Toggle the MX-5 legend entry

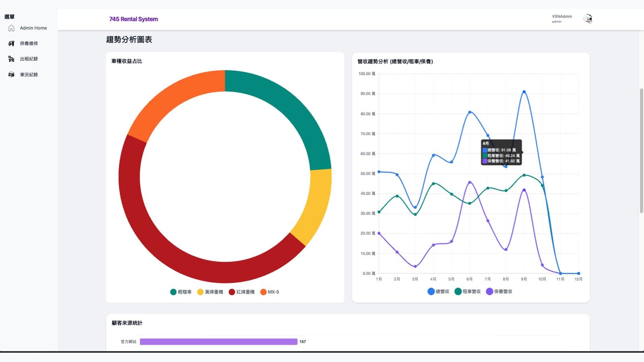point(270,292)
